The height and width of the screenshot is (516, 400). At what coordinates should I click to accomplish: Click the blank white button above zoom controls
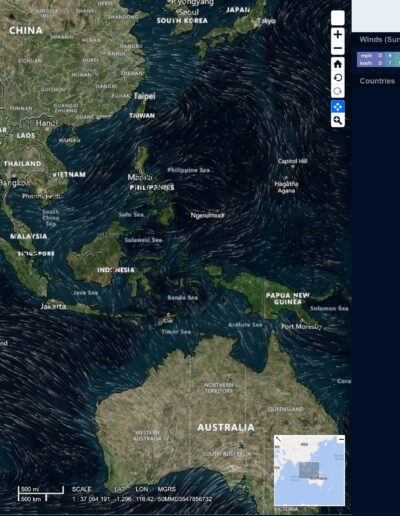pyautogui.click(x=338, y=18)
